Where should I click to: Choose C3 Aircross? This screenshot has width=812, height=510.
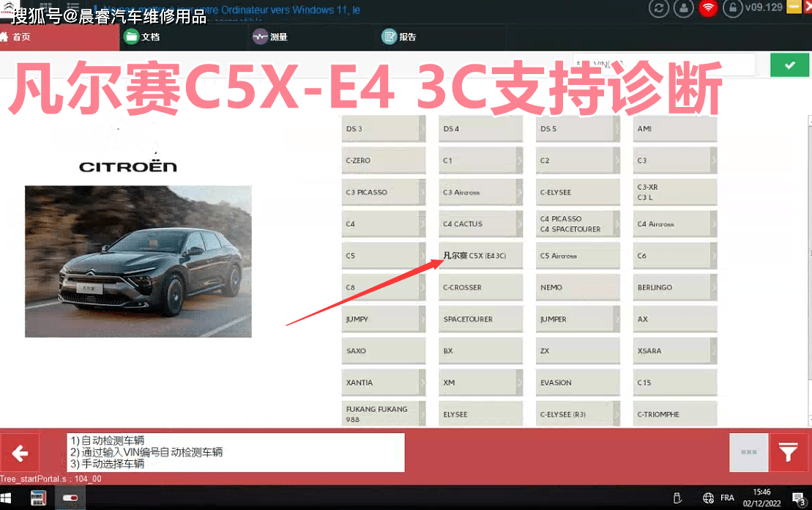pos(480,192)
